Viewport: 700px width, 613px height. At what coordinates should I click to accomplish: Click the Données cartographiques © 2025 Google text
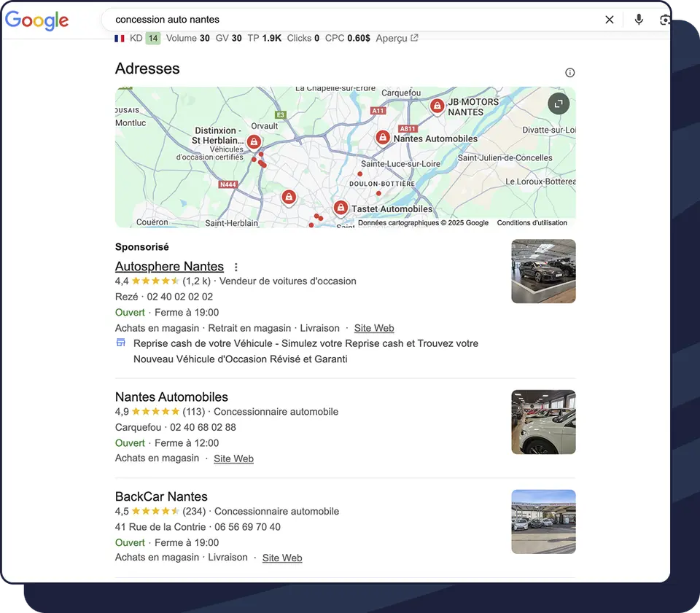point(423,222)
